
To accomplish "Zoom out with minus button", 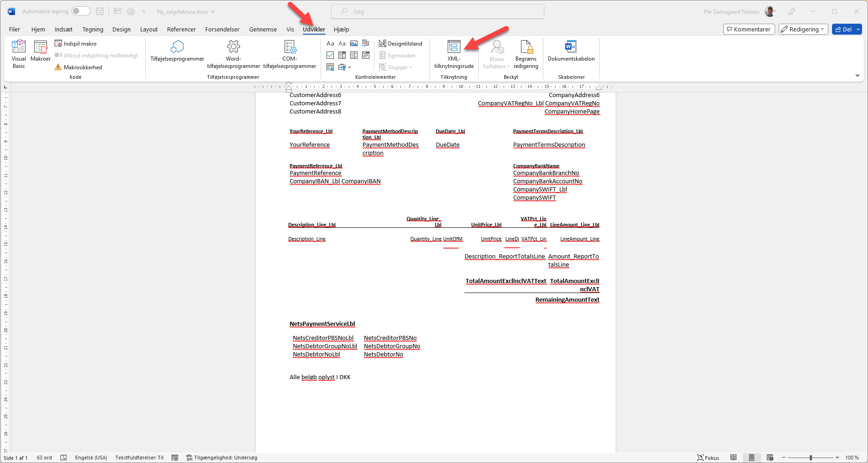I will pos(783,458).
